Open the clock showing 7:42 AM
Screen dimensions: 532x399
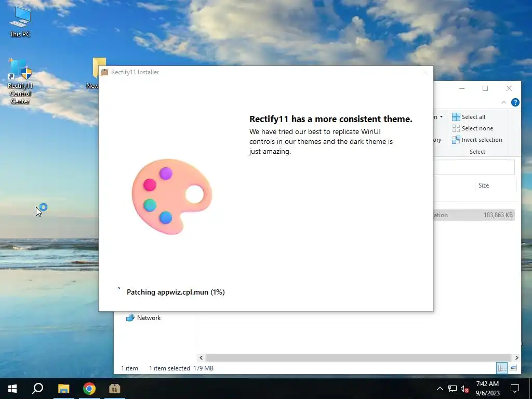coord(487,389)
